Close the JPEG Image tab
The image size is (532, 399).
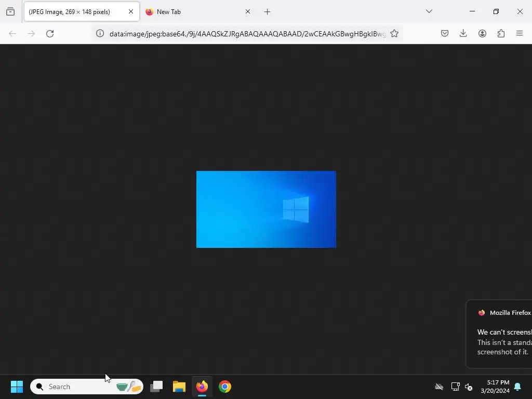pos(130,11)
